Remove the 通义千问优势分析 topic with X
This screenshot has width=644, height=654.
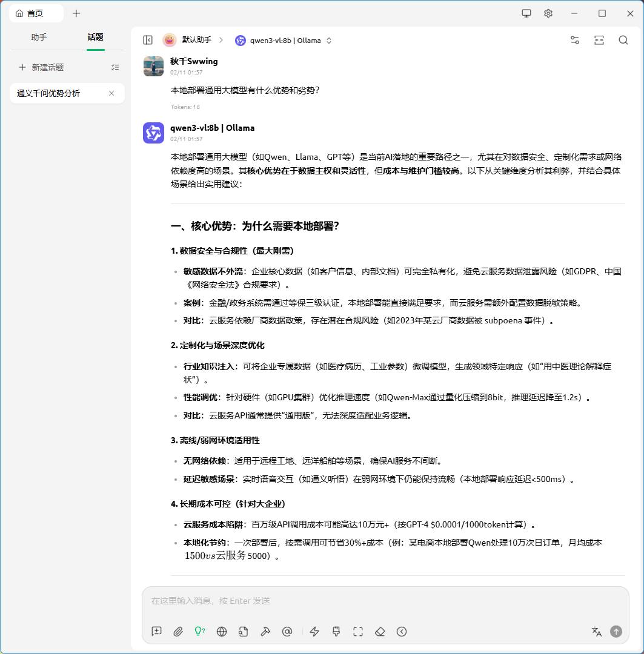coord(111,93)
